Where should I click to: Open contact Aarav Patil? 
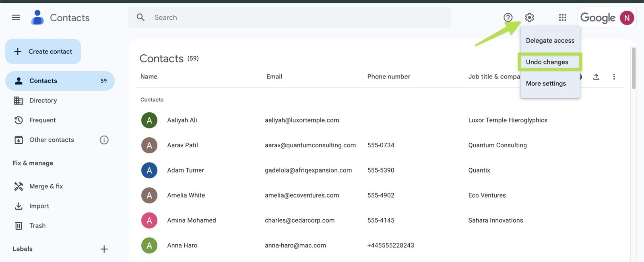pos(182,145)
